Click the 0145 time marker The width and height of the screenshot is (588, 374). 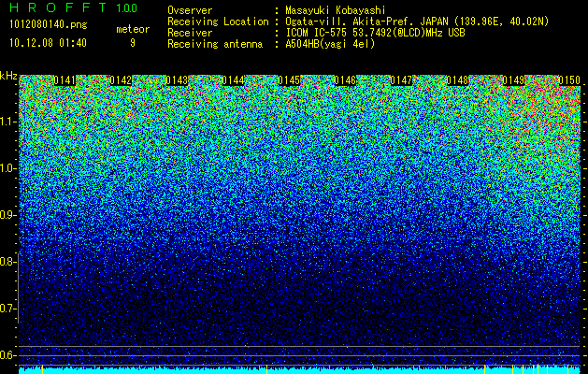tap(289, 80)
